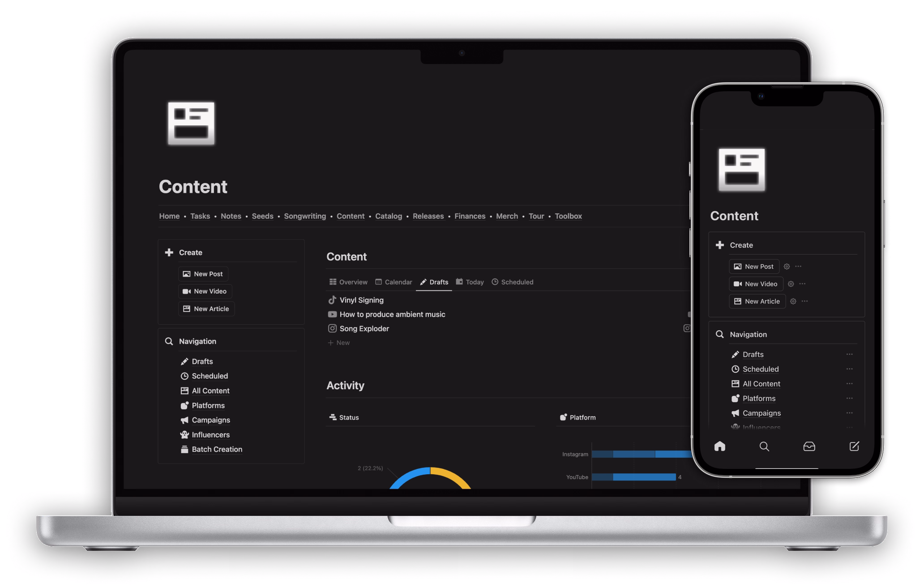Tap compose new page icon on phone
The height and width of the screenshot is (587, 924).
tap(854, 446)
